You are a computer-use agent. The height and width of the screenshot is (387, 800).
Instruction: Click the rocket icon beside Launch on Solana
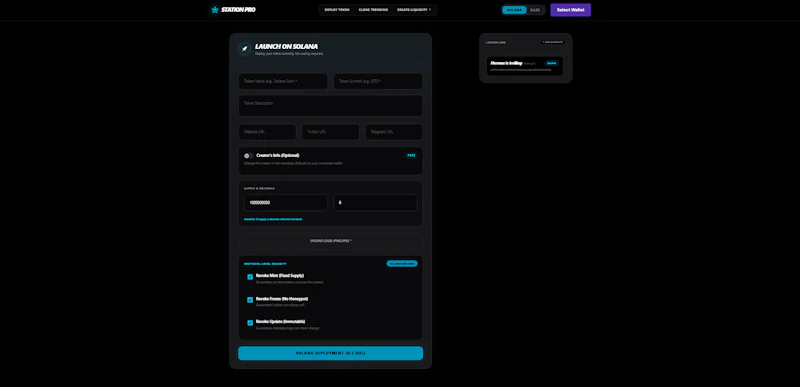pos(244,49)
